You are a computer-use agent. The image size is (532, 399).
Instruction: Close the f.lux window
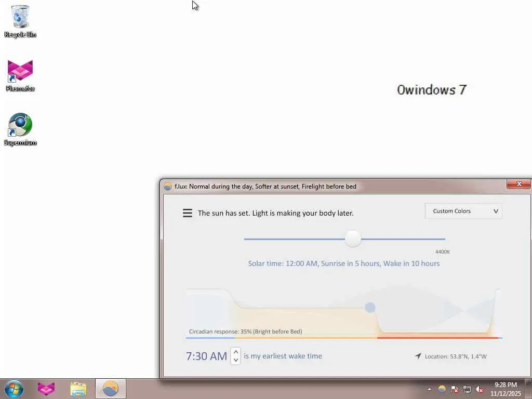pos(518,184)
